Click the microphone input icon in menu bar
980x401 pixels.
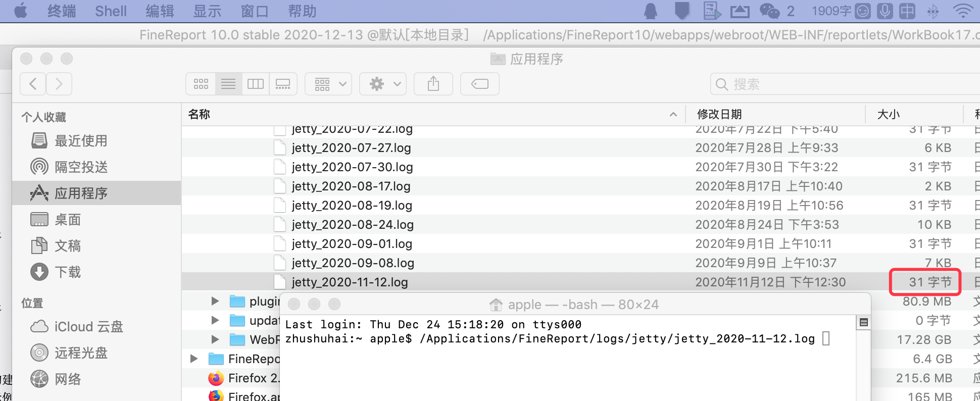coord(885,11)
